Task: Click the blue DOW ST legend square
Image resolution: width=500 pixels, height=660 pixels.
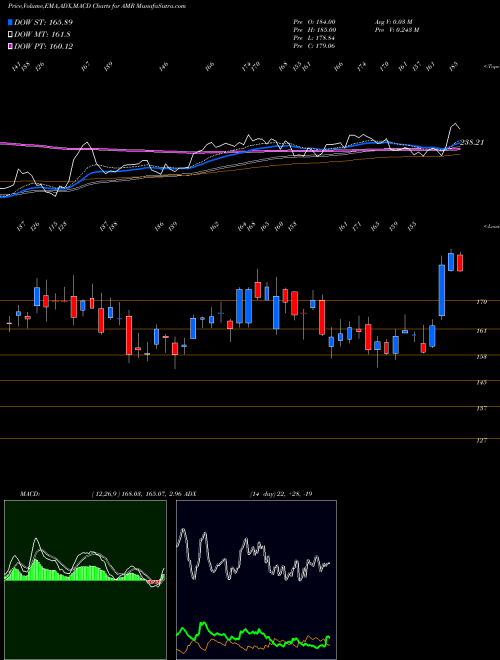Action: coord(11,22)
